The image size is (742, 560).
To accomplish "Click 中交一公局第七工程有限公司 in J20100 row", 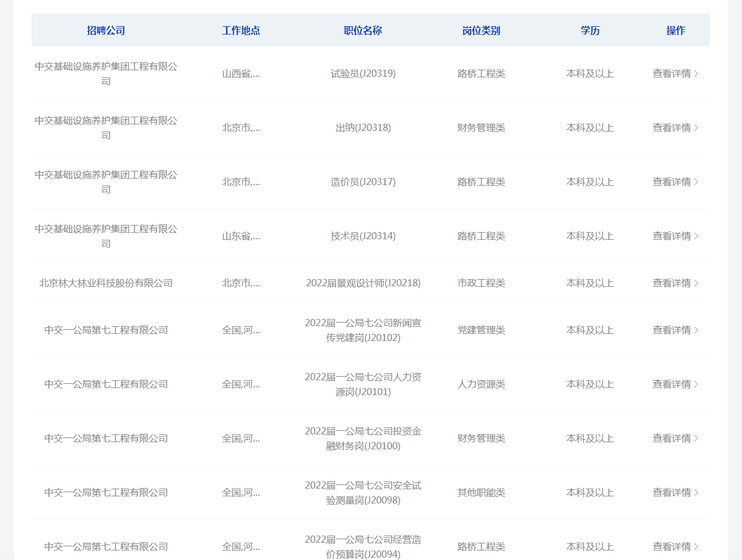I will (x=106, y=439).
